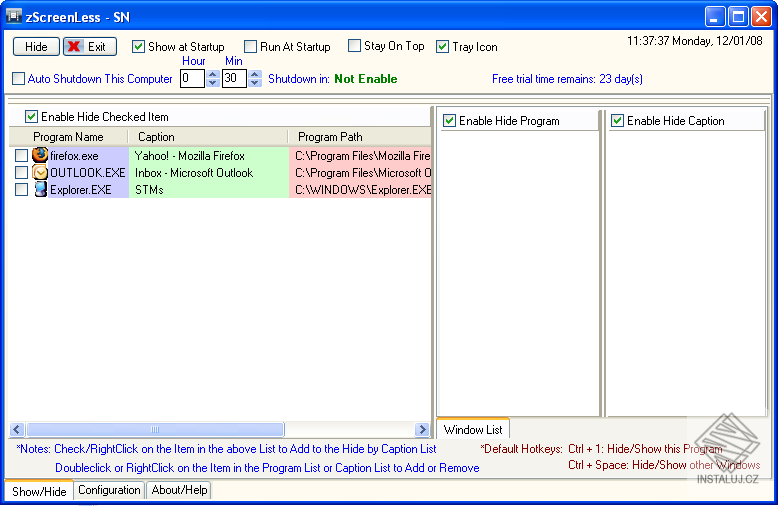Check the firefox.exe row checkbox
The width and height of the screenshot is (778, 506).
(21, 155)
